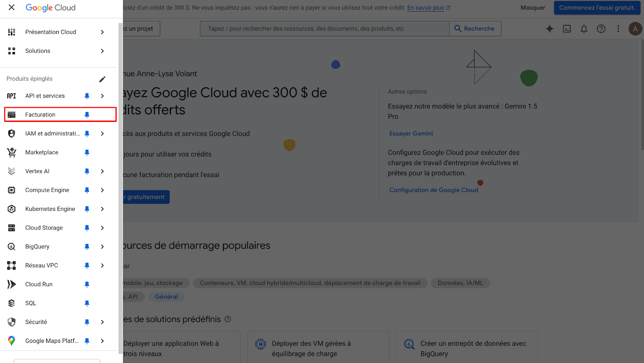Unpin IAM et administration
The image size is (644, 363).
coord(87,134)
